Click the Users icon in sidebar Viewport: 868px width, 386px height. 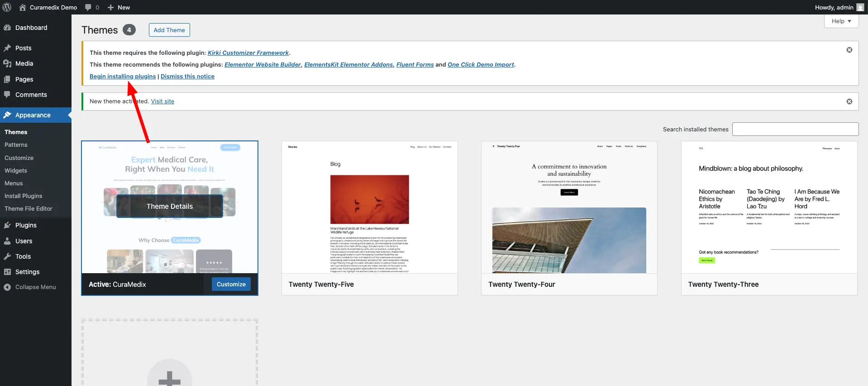click(7, 241)
